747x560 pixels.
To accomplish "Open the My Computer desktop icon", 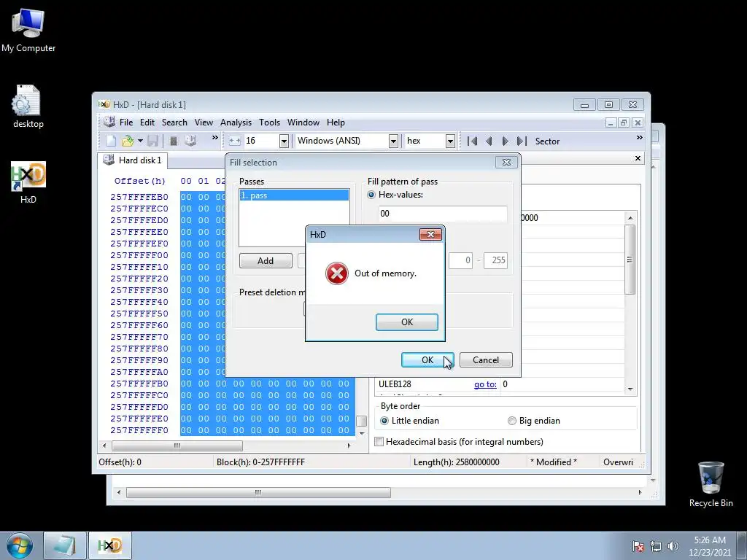I will (x=28, y=31).
